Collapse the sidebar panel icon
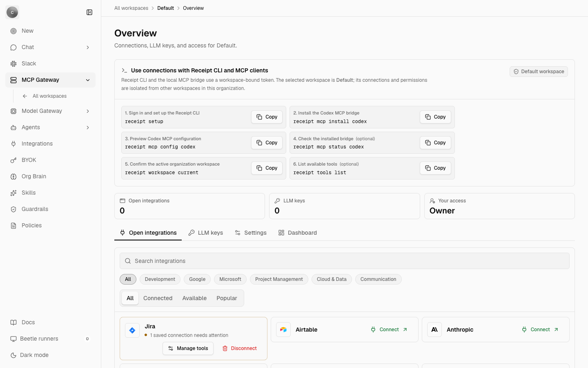The height and width of the screenshot is (368, 588). coord(89,12)
